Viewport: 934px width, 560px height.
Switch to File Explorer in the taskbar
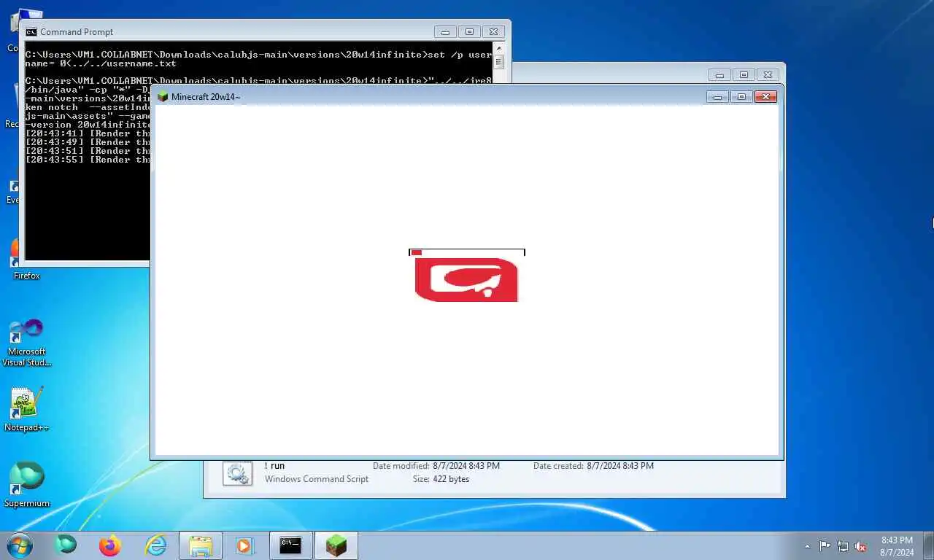point(200,545)
